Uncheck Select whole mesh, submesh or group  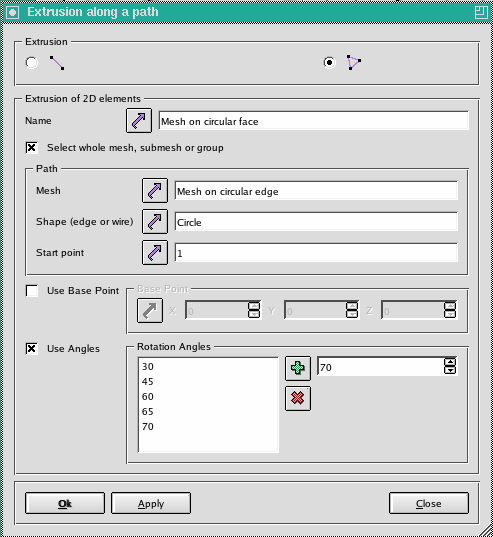click(x=31, y=148)
